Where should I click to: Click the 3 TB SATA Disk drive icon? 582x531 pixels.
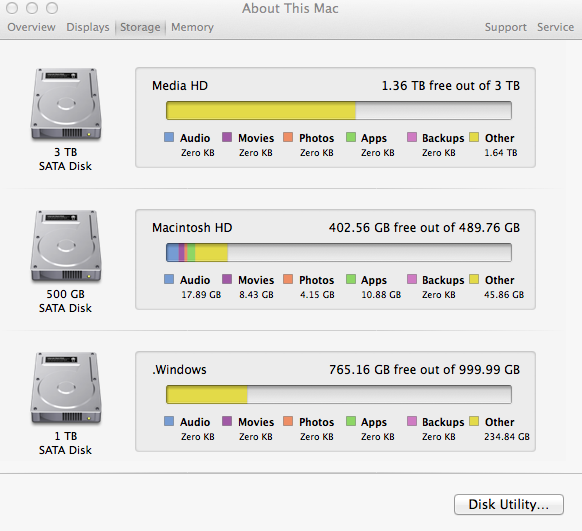[x=66, y=104]
